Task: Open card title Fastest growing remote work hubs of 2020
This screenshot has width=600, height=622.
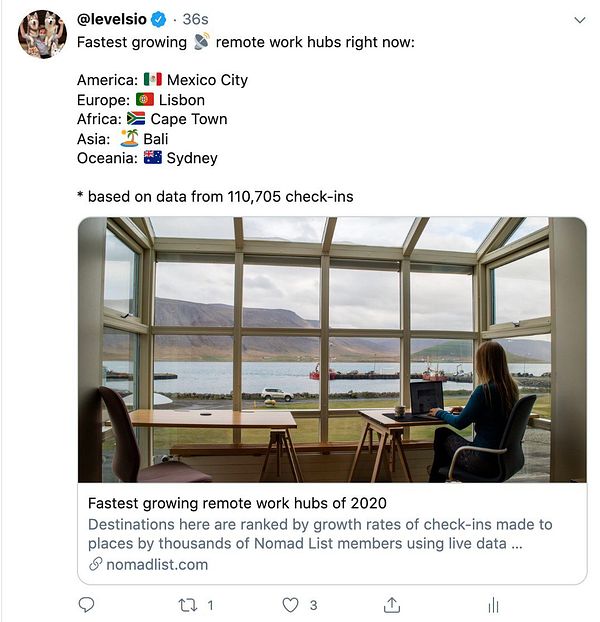Action: [237, 503]
